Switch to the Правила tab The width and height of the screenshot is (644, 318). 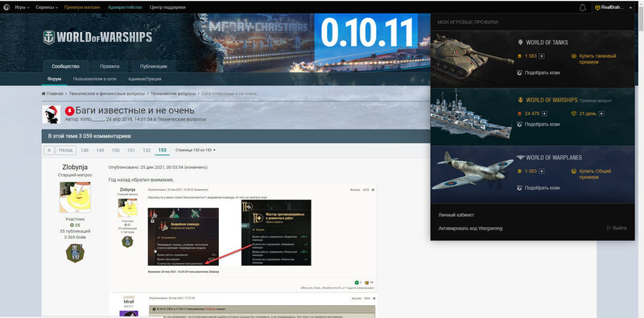109,66
